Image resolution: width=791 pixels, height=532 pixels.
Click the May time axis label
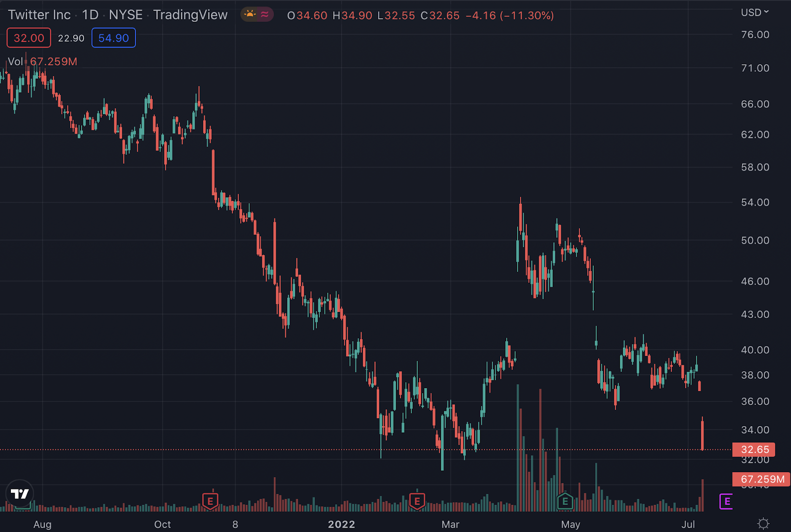click(x=571, y=525)
